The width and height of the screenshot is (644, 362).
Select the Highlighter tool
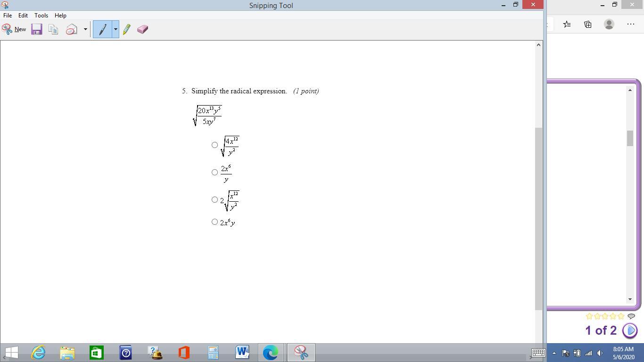(126, 29)
